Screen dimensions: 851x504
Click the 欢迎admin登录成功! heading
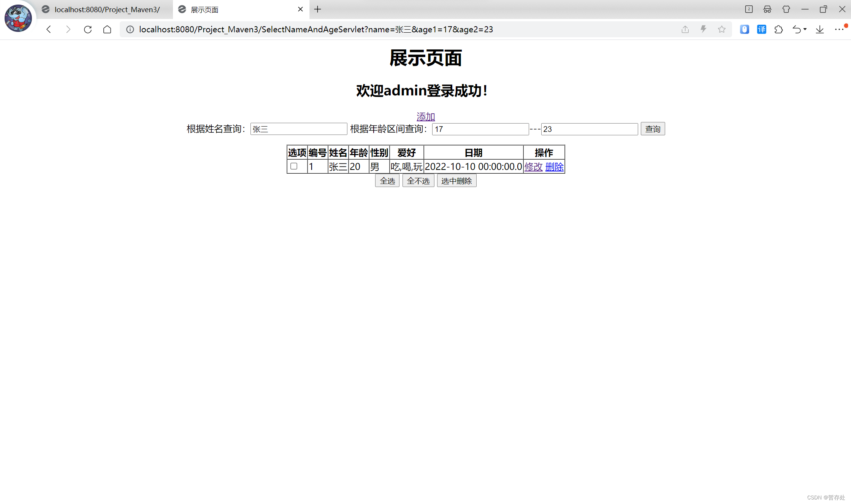pos(422,90)
